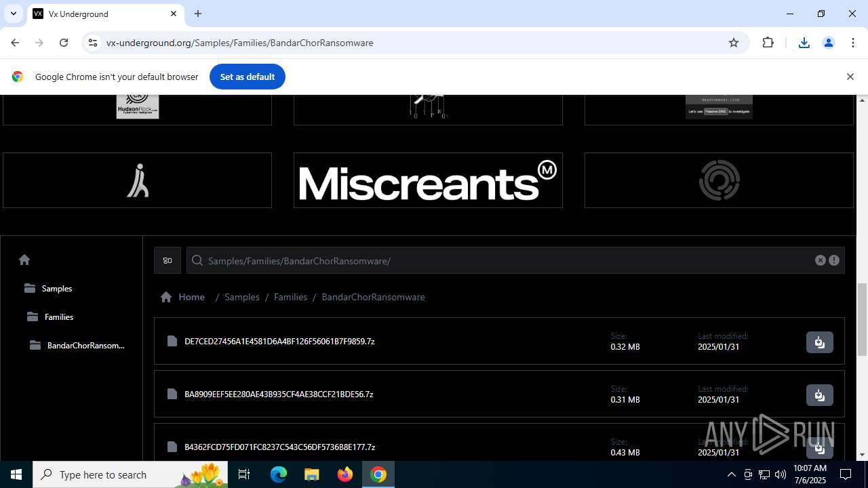The height and width of the screenshot is (488, 868).
Task: Clear the search field with X icon
Action: click(821, 260)
